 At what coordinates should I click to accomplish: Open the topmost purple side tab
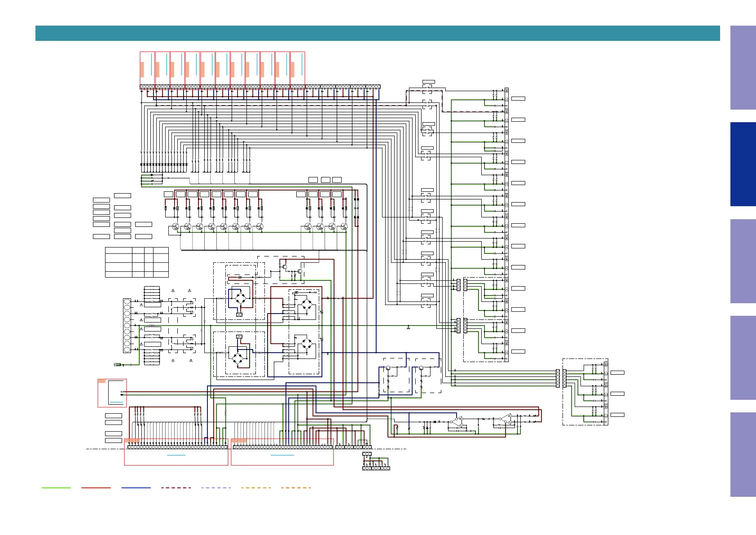tap(743, 67)
